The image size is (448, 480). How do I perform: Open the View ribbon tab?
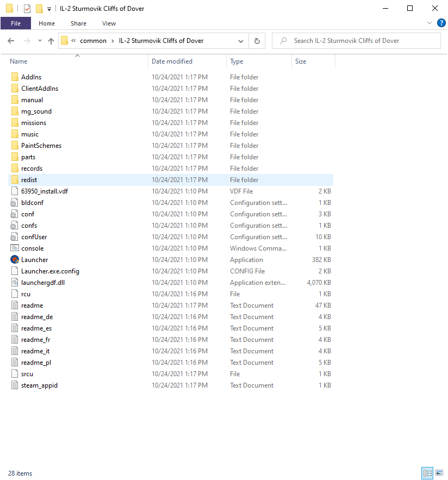[x=109, y=23]
